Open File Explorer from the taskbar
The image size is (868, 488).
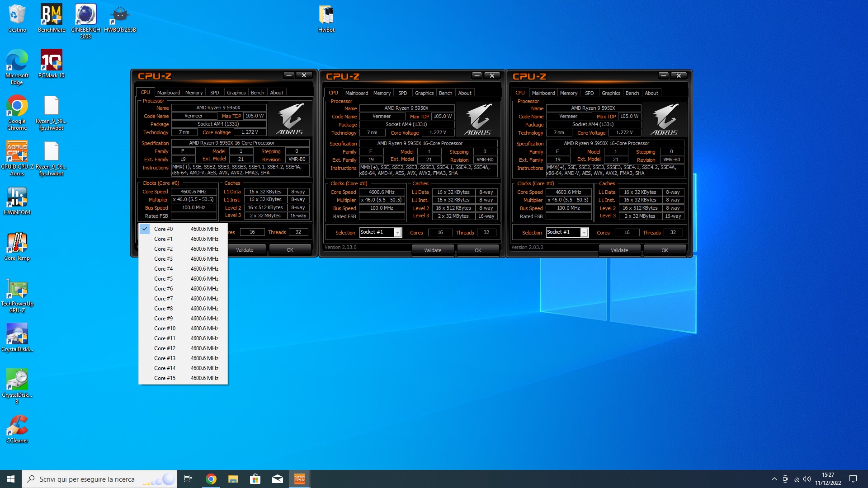233,479
